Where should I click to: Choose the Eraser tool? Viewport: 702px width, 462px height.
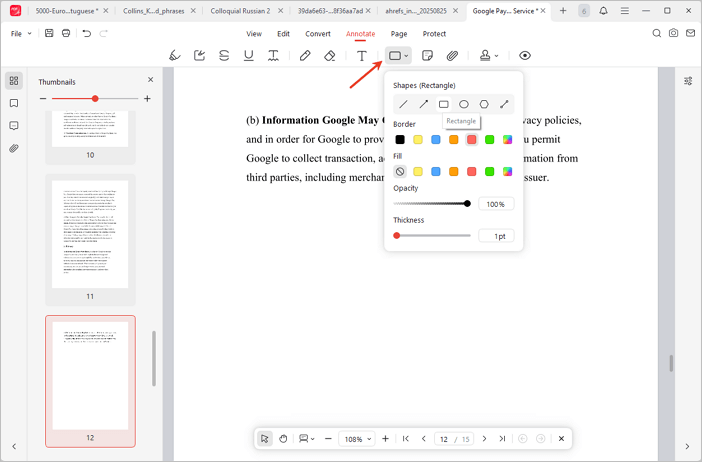[x=330, y=56]
